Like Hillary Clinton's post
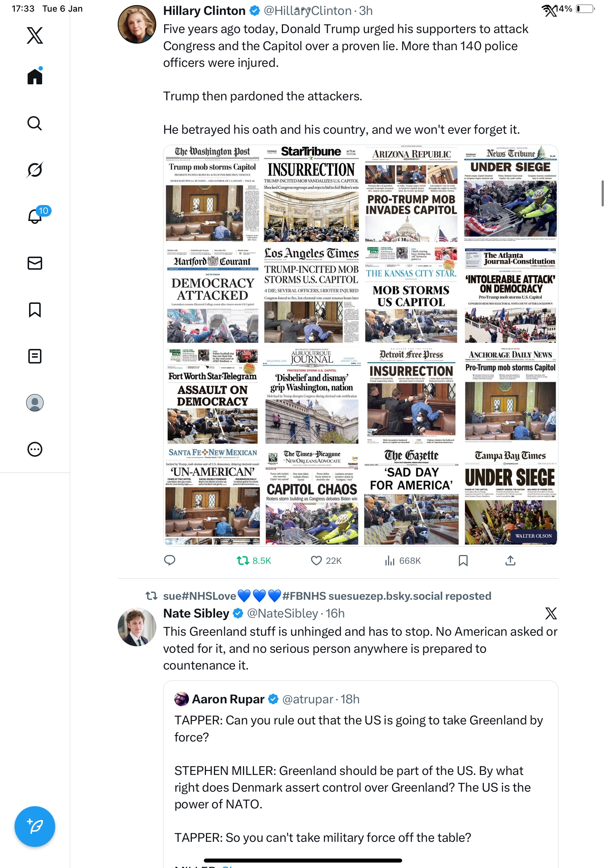Screen dimensions: 606x868 pos(326,560)
